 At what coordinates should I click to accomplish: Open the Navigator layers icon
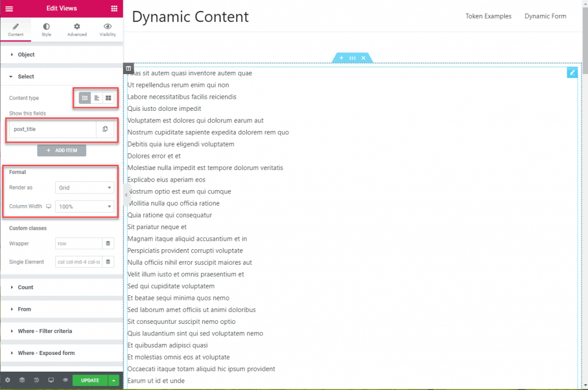pos(22,380)
